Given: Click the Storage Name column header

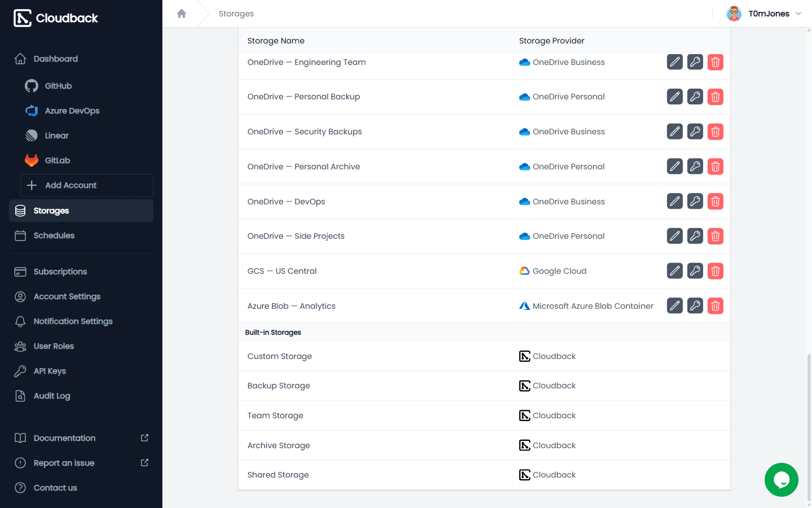Looking at the screenshot, I should 276,41.
